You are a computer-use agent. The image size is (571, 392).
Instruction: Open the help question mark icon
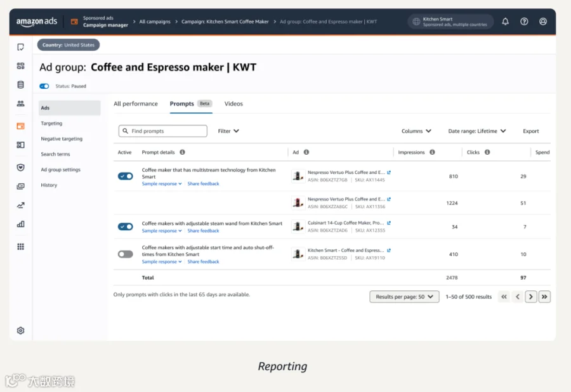tap(524, 22)
